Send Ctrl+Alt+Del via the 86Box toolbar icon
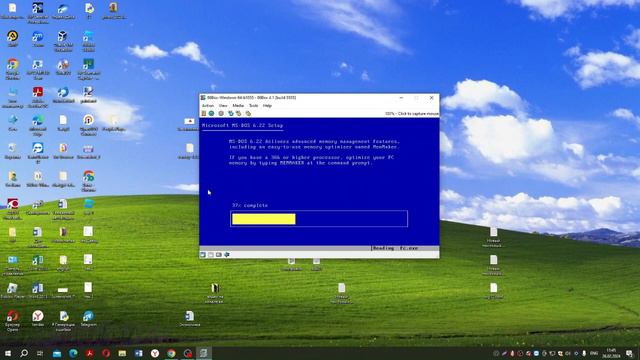640x360 pixels. pyautogui.click(x=231, y=113)
